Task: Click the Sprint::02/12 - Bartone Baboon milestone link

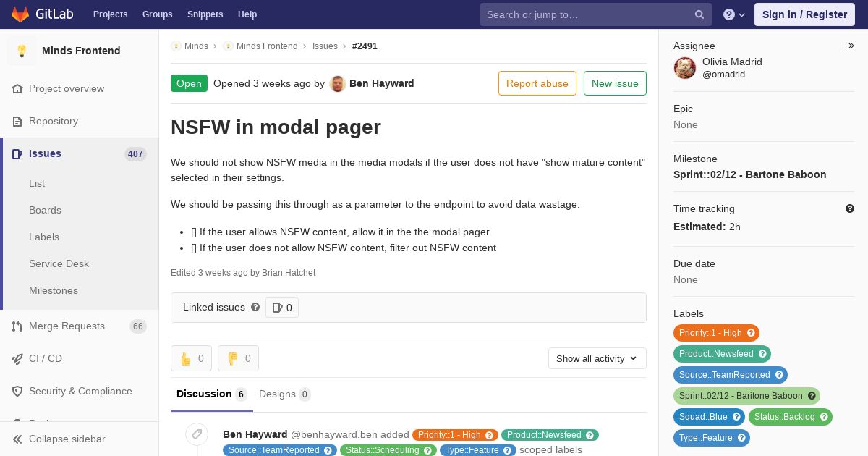Action: tap(749, 174)
